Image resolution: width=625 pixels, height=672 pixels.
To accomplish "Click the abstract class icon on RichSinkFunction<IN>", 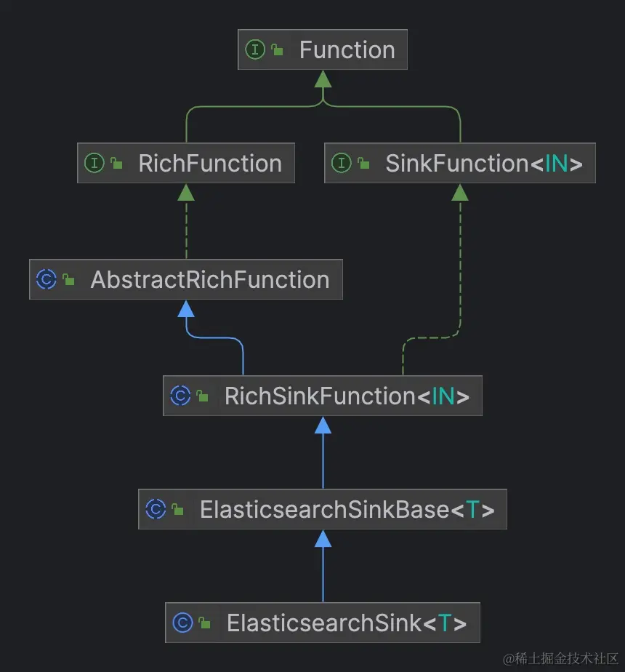I will point(180,396).
